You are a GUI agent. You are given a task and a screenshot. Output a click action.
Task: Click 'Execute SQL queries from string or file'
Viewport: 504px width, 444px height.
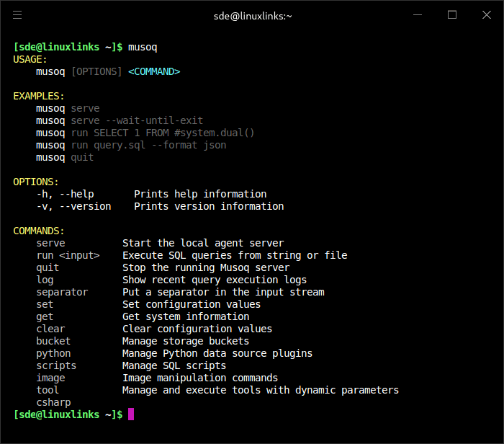point(235,255)
